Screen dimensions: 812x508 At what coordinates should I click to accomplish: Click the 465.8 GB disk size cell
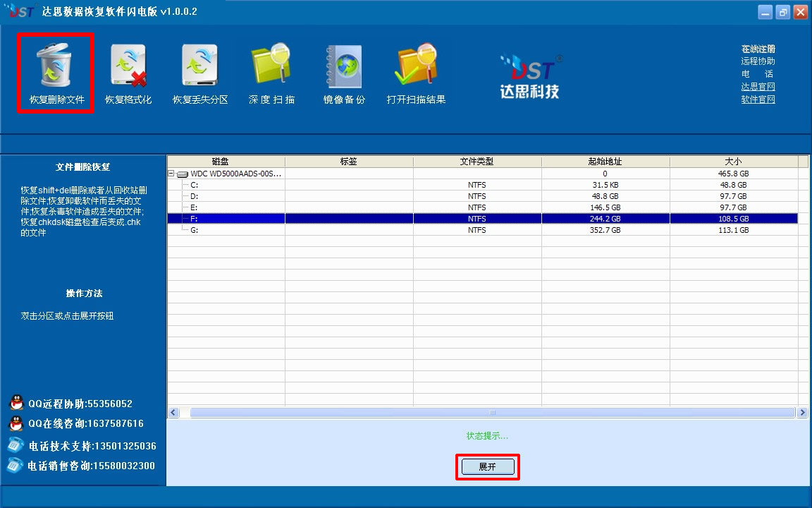[734, 174]
